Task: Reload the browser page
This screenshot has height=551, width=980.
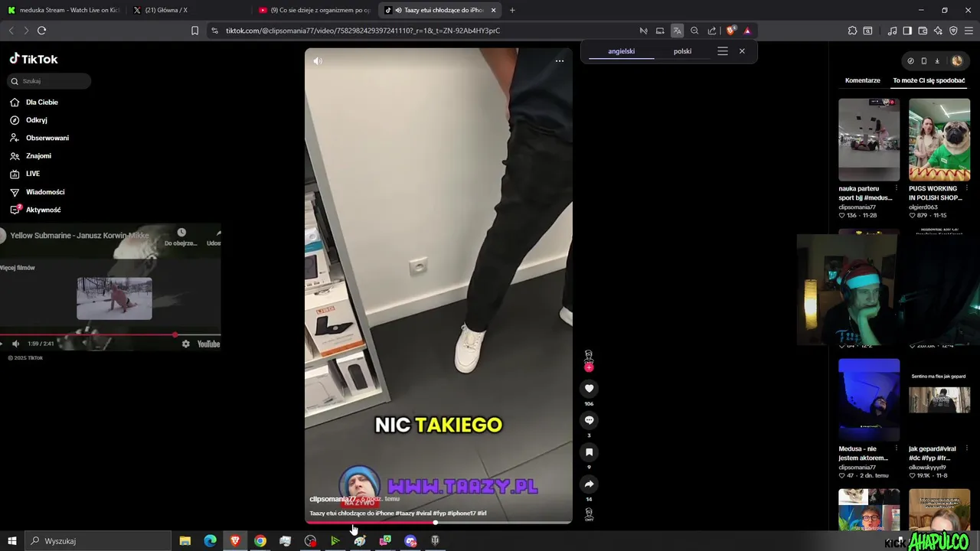Action: [41, 31]
